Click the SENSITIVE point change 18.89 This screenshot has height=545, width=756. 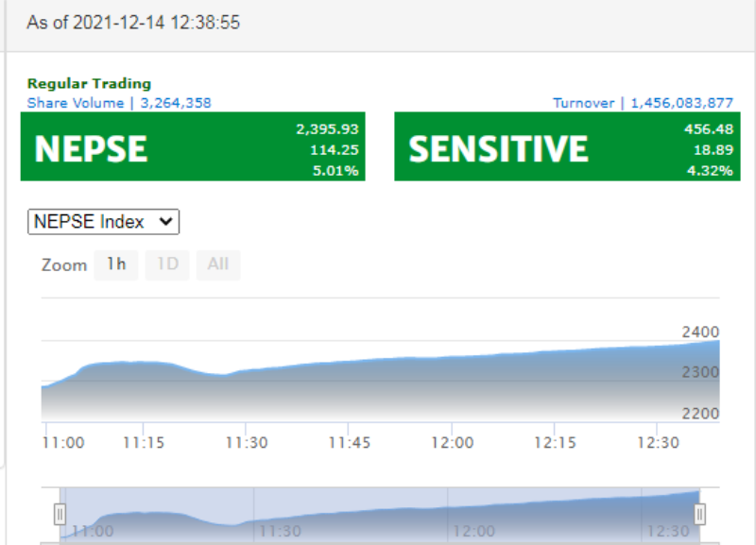[713, 150]
